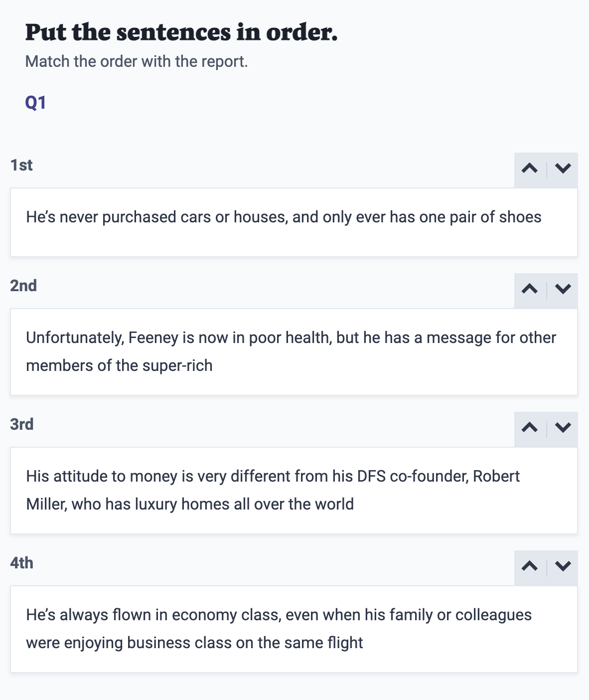
Task: Click the 'Put the sentences in order.' heading
Action: pyautogui.click(x=181, y=32)
